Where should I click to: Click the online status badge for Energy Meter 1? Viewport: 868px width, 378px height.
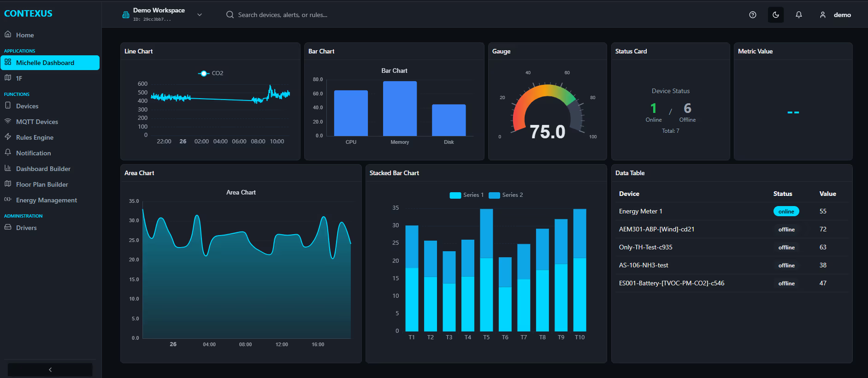[786, 212]
